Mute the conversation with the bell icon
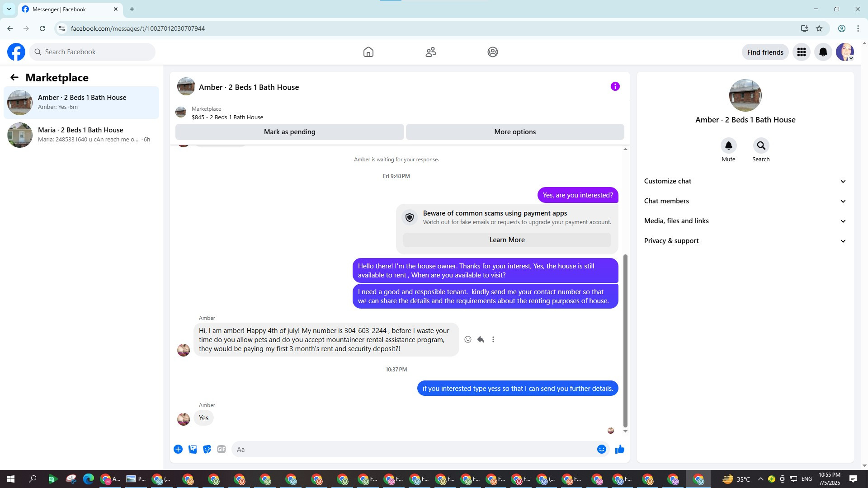 click(x=728, y=145)
